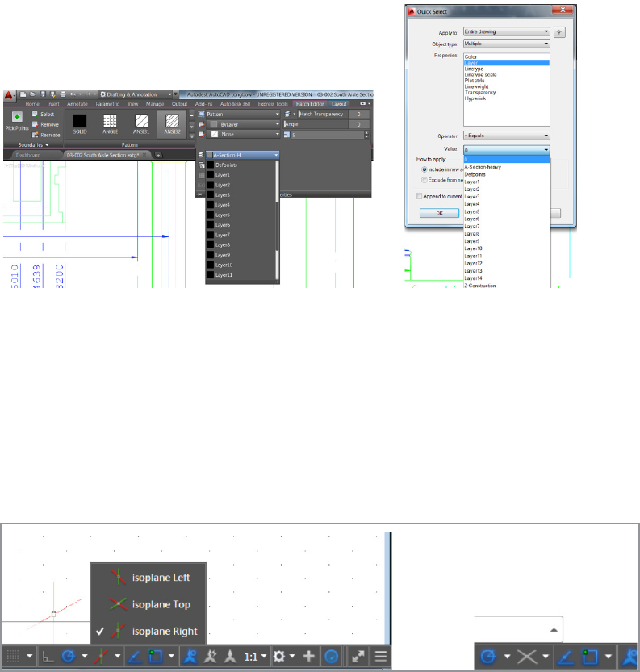Click OK in the Quick Select dialog
Screen dimensions: 640x672
tap(439, 213)
